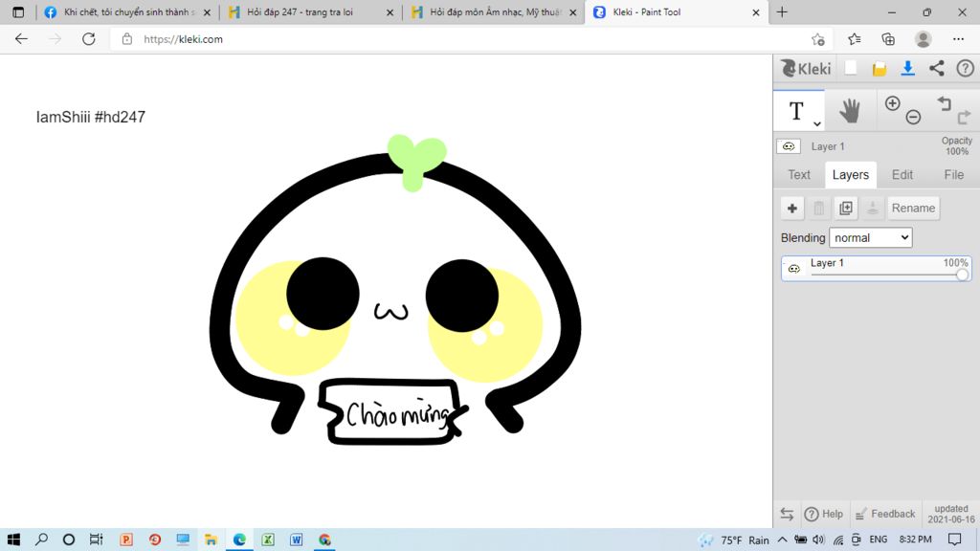Image resolution: width=980 pixels, height=551 pixels.
Task: Add a new layer
Action: (791, 208)
